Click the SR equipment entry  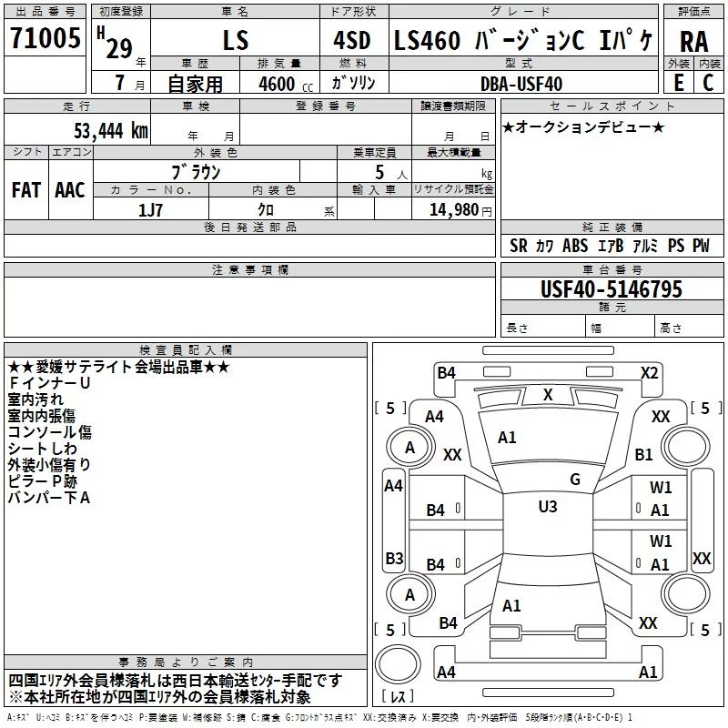(x=519, y=246)
